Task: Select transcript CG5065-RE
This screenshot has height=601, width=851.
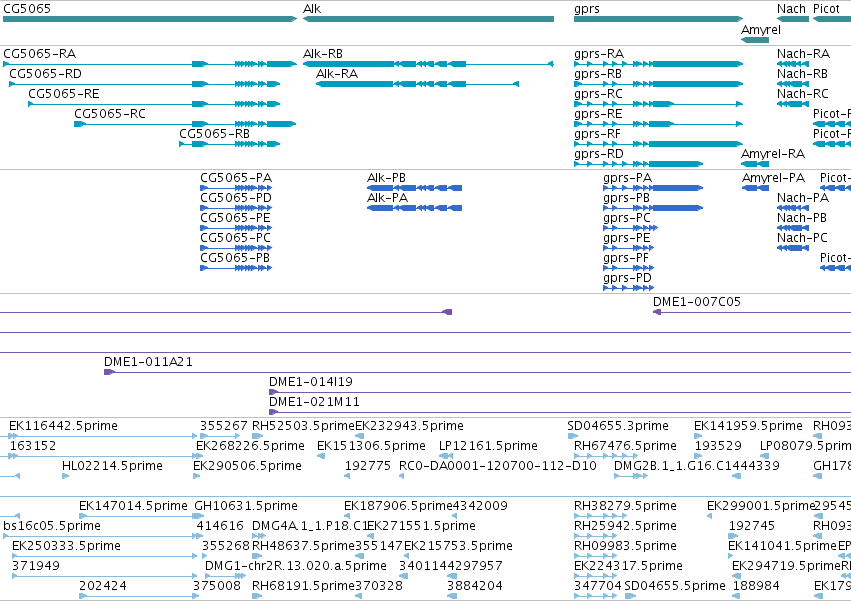Action: [x=154, y=104]
